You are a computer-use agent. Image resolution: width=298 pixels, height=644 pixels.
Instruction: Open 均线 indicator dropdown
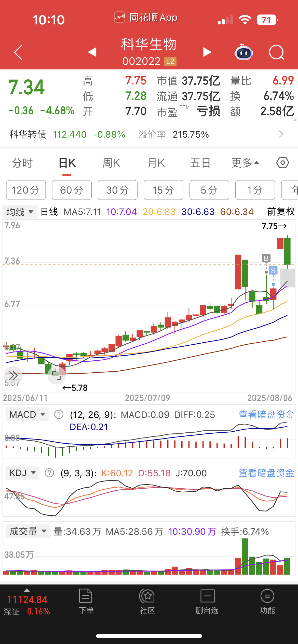[20, 212]
